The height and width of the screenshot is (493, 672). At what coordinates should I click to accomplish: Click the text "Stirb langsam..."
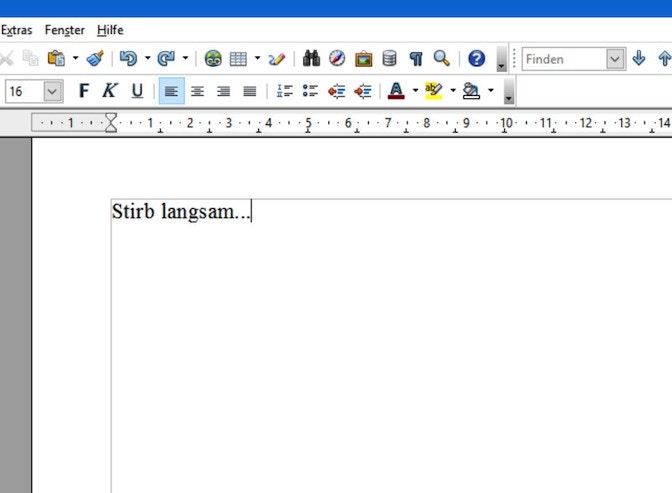pos(181,211)
